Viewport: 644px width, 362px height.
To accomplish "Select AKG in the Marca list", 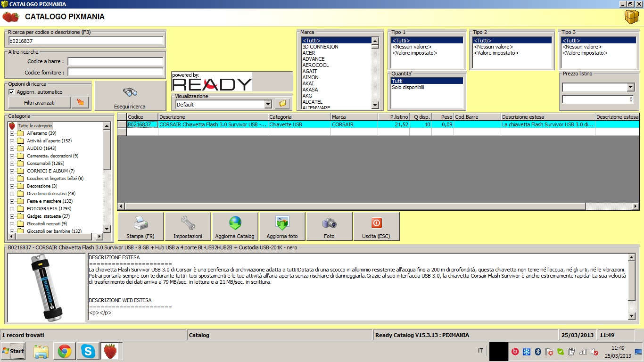I will click(337, 96).
